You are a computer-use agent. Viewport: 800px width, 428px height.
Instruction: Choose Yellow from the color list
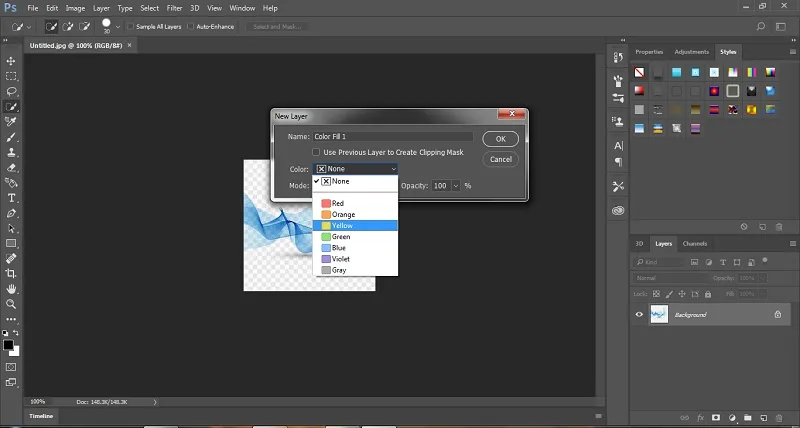355,225
